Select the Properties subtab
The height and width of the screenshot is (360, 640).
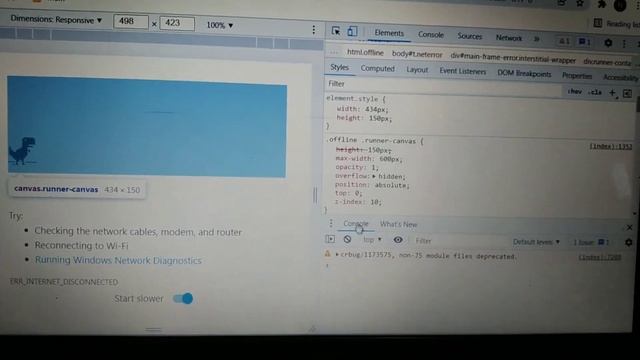pos(577,76)
